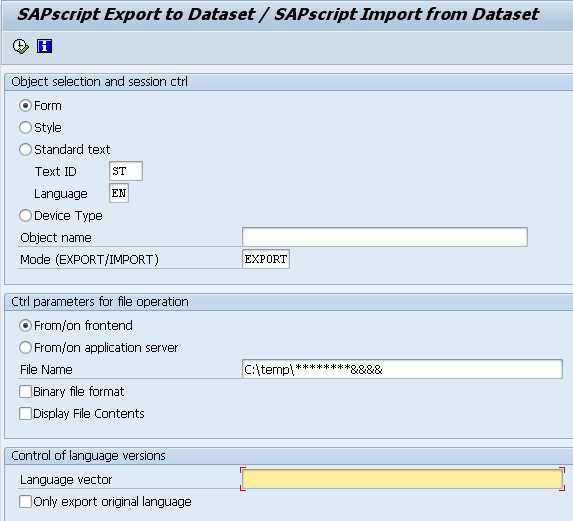This screenshot has width=573, height=521.
Task: Select the Device Type radio button
Action: [x=25, y=216]
